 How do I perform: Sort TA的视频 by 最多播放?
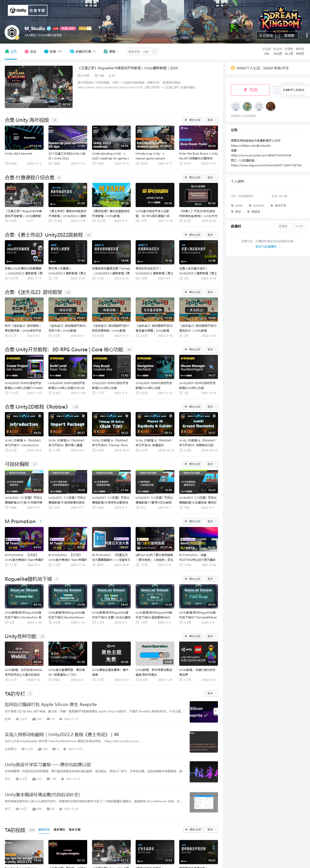coord(59,830)
